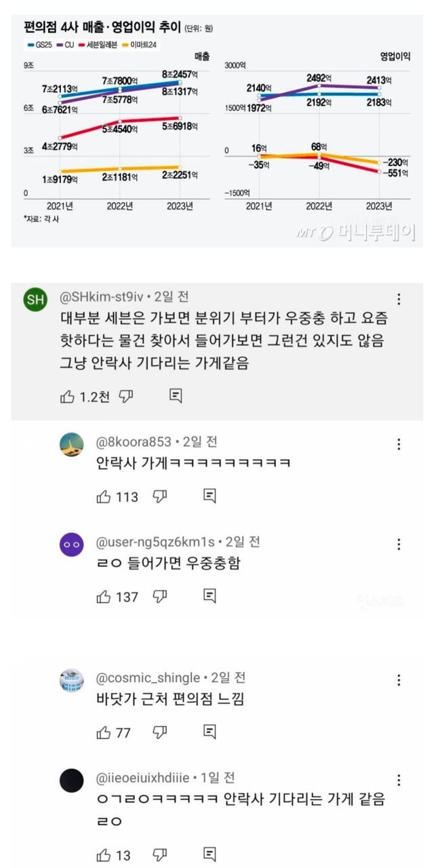Dislike the @SHkim-st9iv comment
The height and width of the screenshot is (868, 434).
tap(125, 397)
